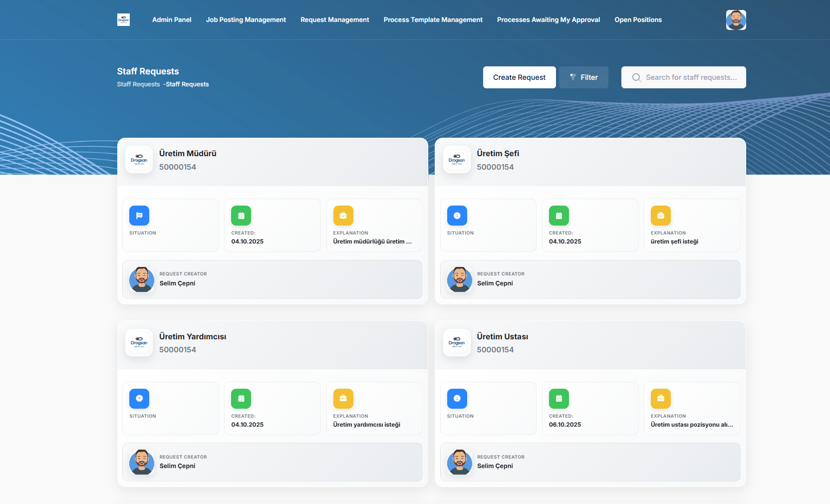Click the green calendar icon on Üretim Şefi

(x=558, y=216)
